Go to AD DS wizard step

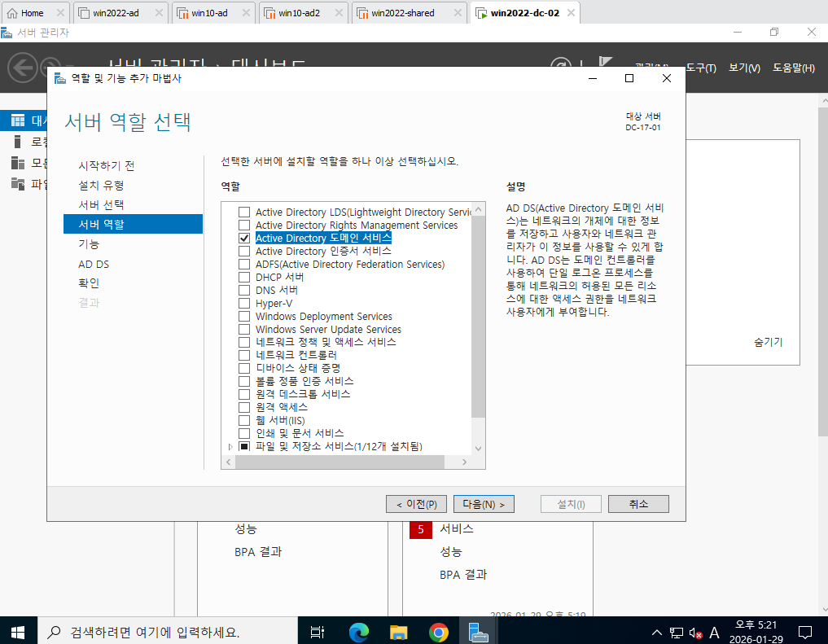(94, 264)
